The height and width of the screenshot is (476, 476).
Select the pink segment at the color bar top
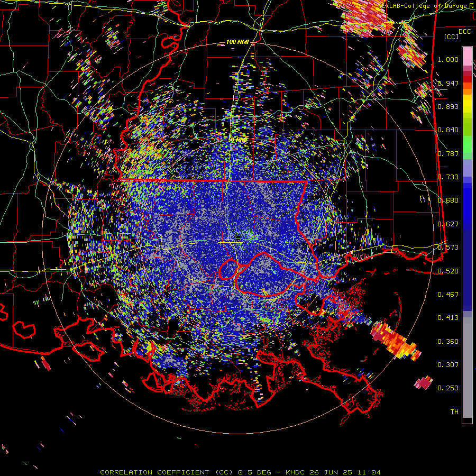(467, 57)
